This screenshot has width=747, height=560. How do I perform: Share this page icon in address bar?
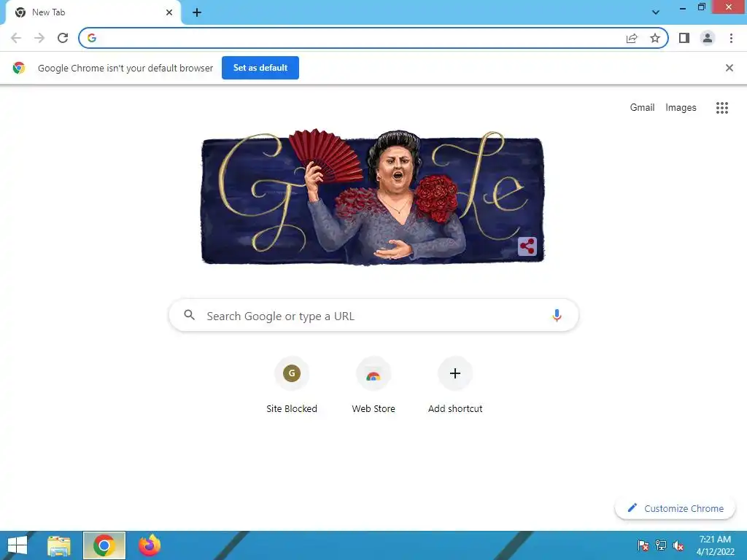click(632, 38)
